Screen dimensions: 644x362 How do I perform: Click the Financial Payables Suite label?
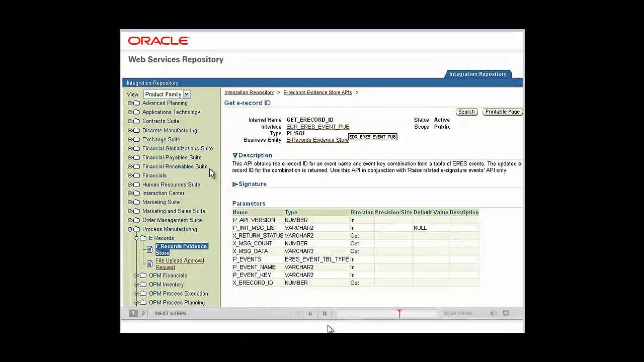[172, 157]
